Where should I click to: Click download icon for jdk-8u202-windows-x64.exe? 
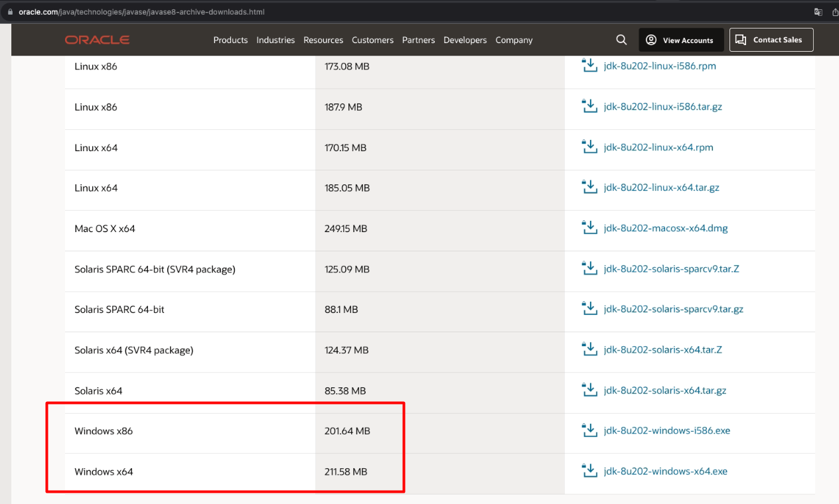click(x=589, y=471)
